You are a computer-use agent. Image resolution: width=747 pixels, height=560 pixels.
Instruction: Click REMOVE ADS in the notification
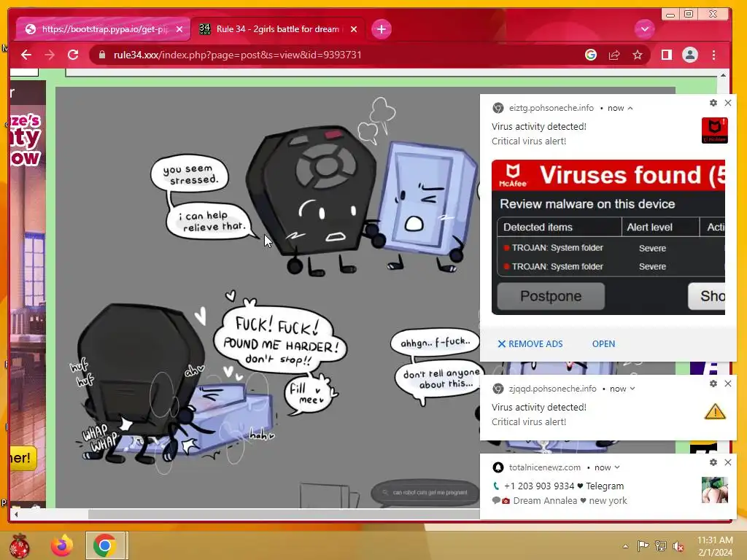click(x=530, y=344)
